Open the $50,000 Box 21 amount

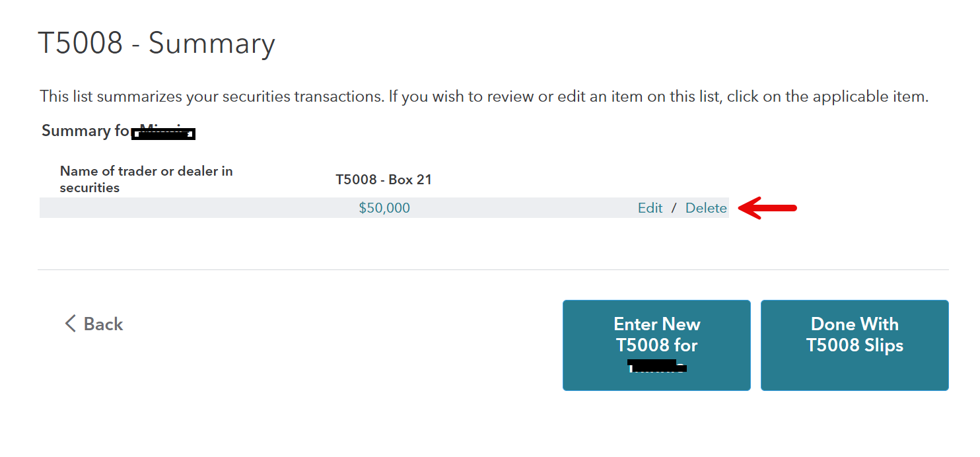[x=384, y=208]
